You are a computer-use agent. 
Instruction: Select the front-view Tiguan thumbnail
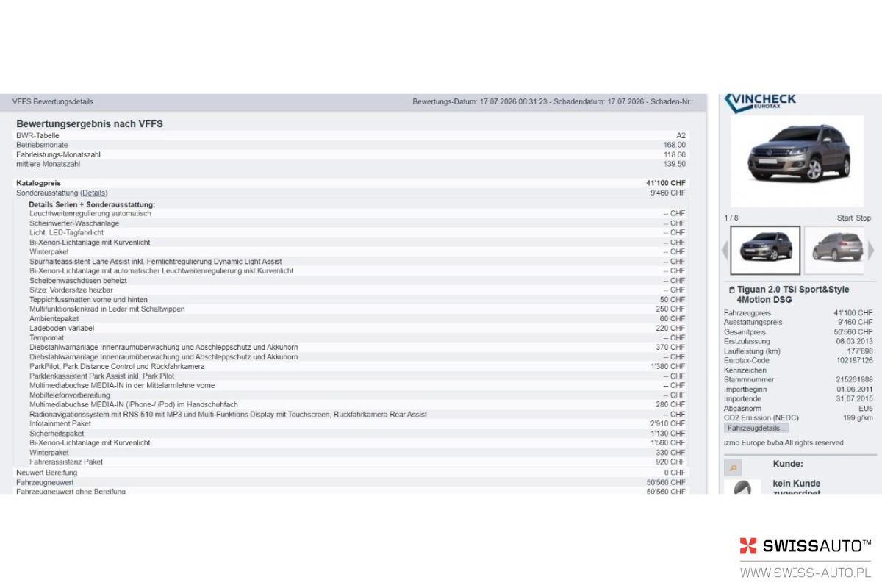765,250
